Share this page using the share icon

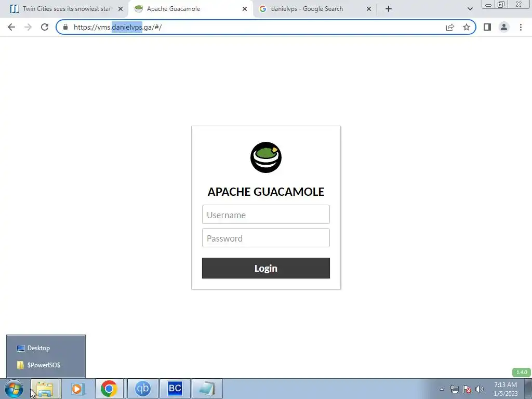click(x=450, y=27)
